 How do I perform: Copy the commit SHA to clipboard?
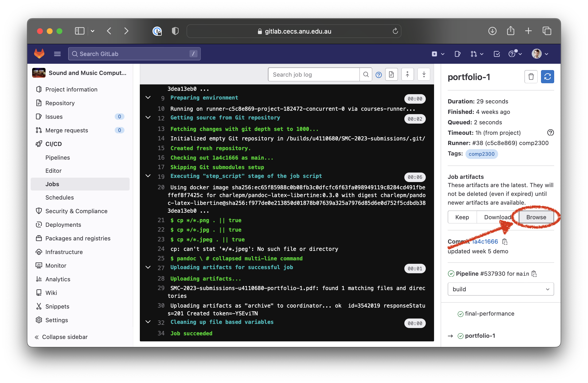(505, 242)
